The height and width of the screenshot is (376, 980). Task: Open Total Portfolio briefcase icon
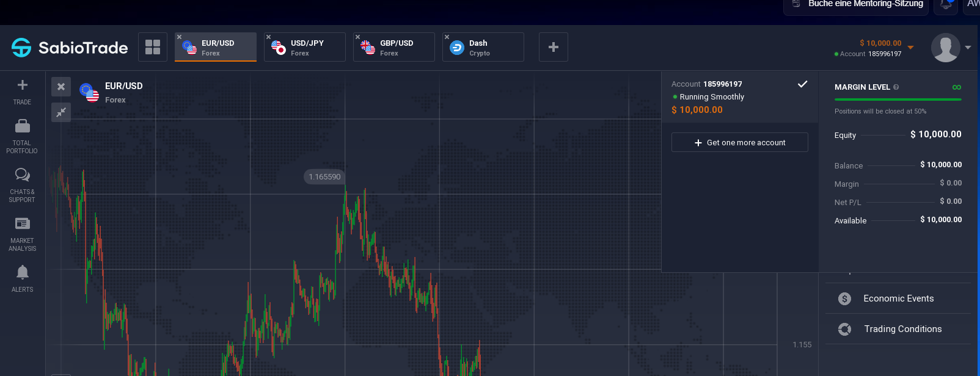click(x=22, y=126)
